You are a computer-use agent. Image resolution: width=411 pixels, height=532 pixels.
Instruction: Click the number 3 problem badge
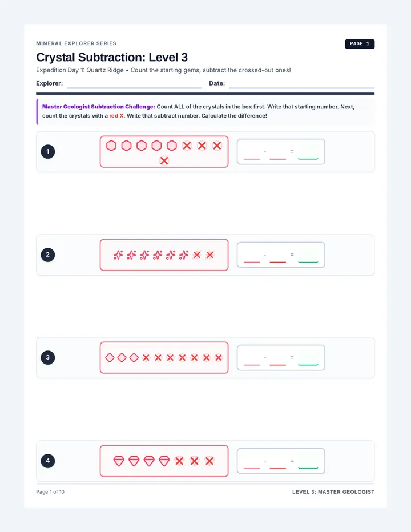[x=48, y=357]
